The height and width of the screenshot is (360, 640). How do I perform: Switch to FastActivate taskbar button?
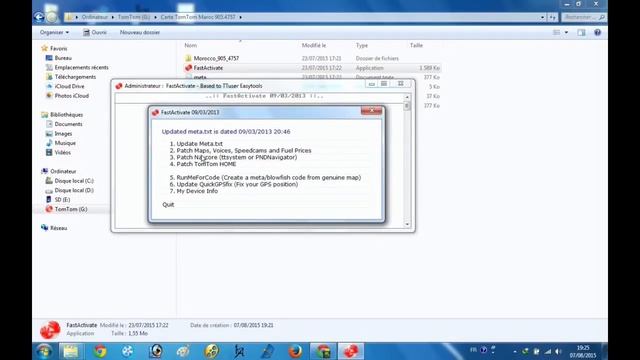click(351, 351)
